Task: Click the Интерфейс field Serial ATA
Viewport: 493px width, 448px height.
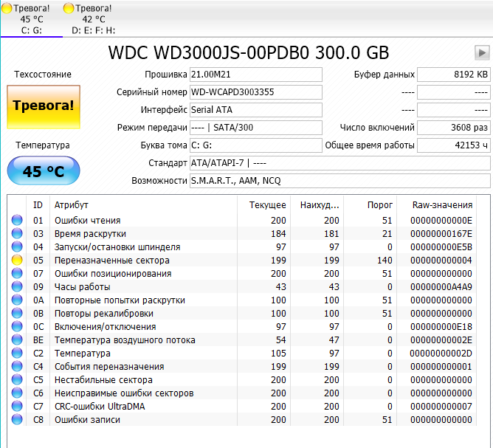Action: click(x=256, y=110)
